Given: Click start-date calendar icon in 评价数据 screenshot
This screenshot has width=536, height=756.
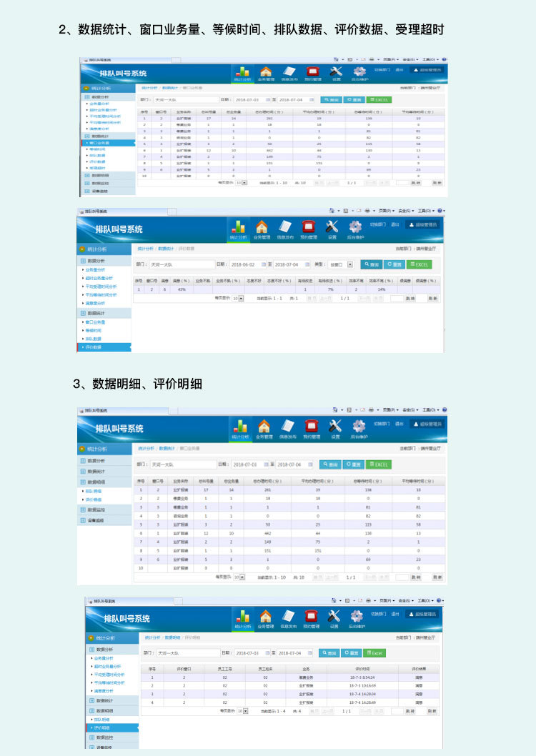Looking at the screenshot, I should [x=264, y=264].
